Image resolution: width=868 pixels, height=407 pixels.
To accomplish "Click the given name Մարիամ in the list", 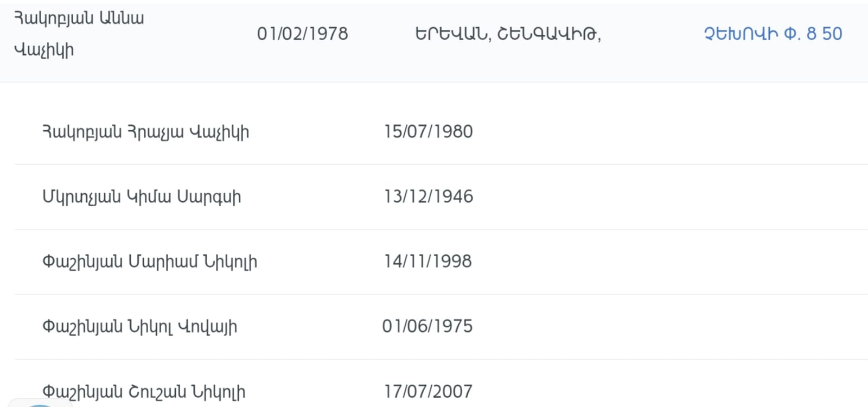I will point(163,262).
